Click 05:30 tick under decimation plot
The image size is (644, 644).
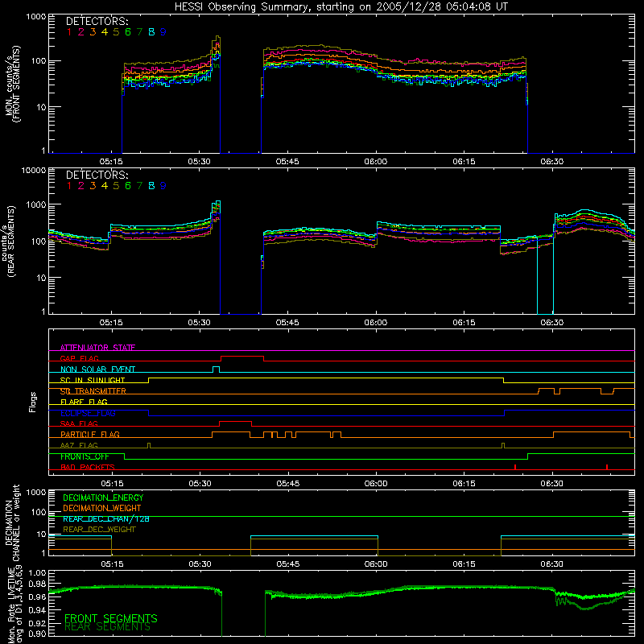pos(200,564)
